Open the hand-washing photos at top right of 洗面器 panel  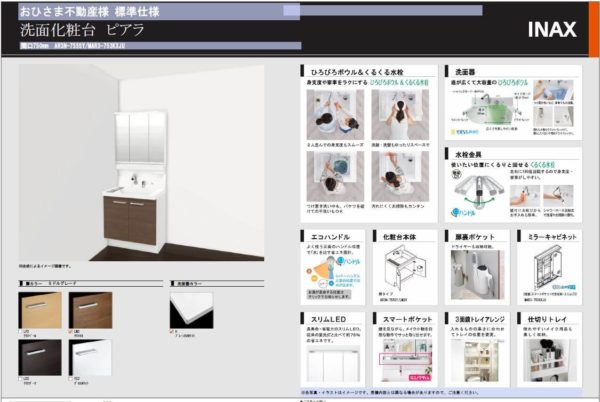click(553, 92)
